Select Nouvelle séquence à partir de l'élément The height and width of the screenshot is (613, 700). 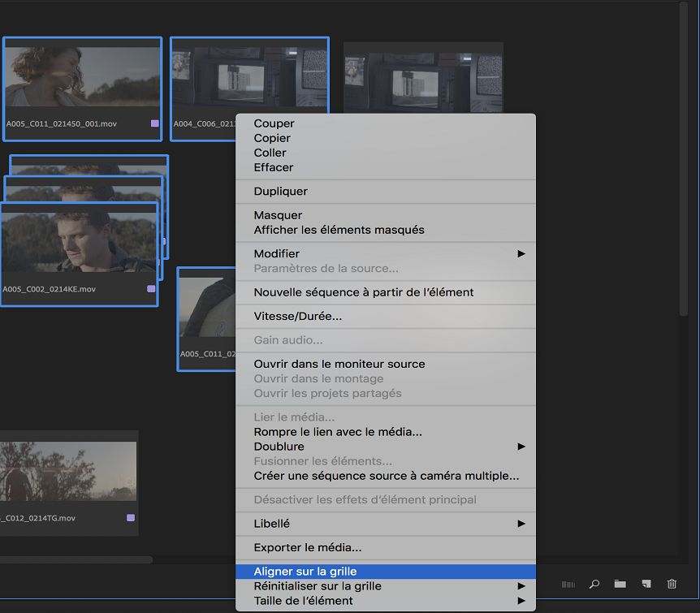coord(364,292)
